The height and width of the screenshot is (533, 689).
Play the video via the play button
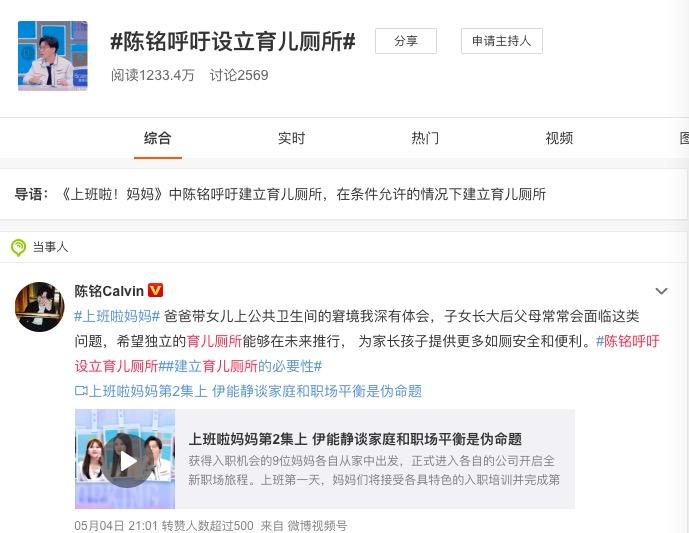tap(127, 461)
